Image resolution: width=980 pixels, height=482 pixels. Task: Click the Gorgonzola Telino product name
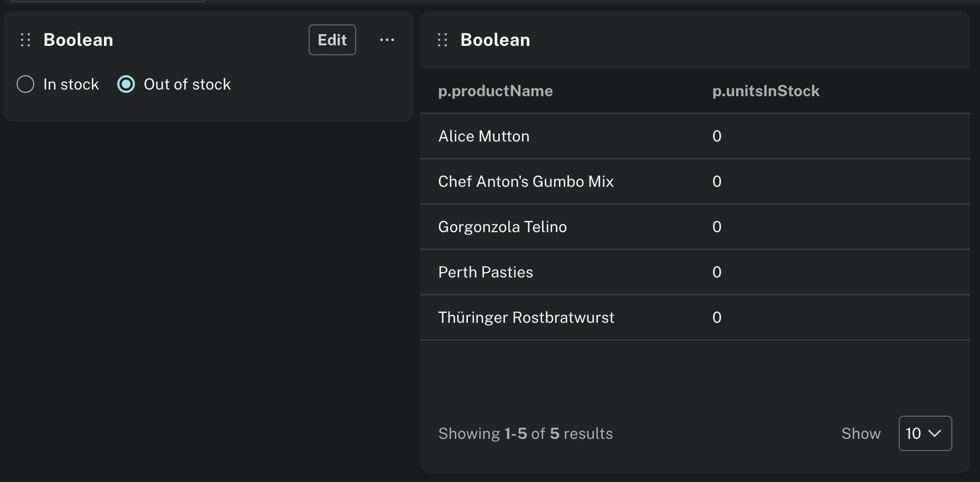(502, 227)
